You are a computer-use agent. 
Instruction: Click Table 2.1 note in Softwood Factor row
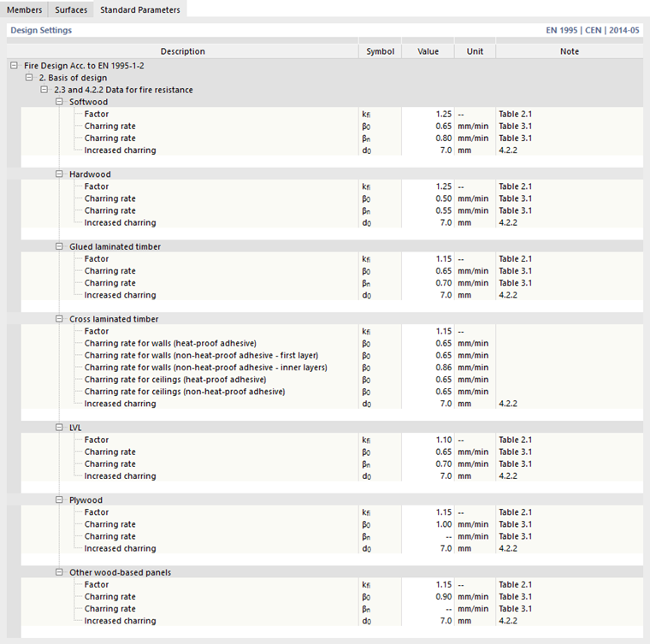coord(515,114)
